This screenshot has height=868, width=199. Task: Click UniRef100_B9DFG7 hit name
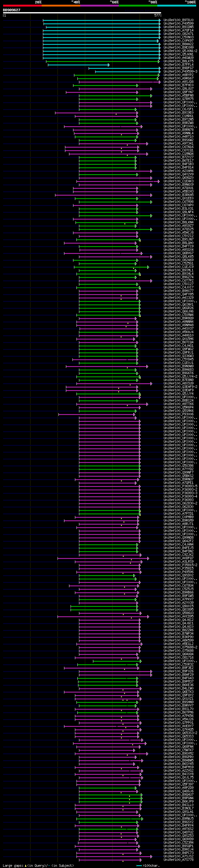click(x=178, y=68)
